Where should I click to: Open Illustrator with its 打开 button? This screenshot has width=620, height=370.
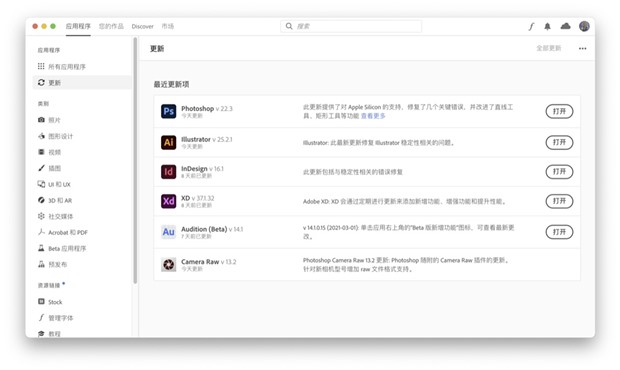click(x=559, y=142)
